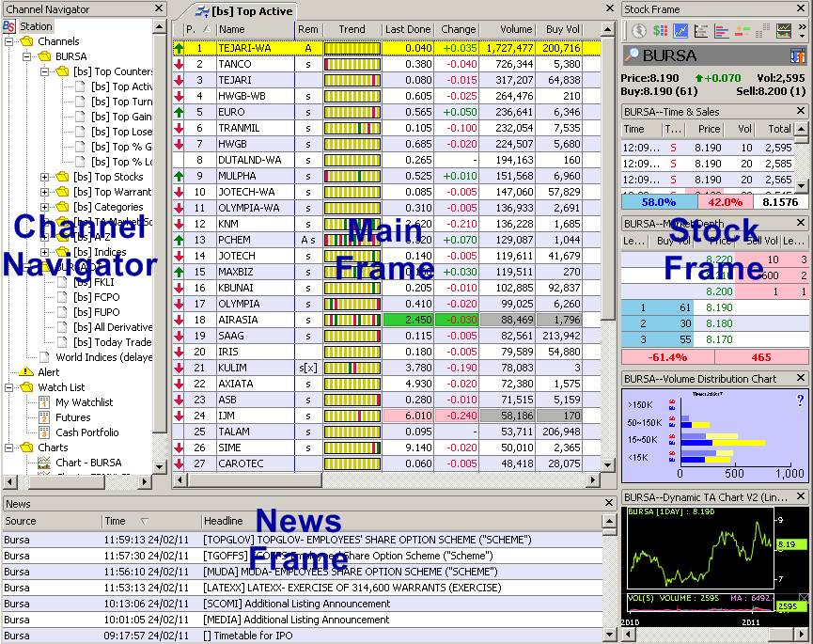Click the dollar globe icon in Stock Frame toolbar
Image resolution: width=813 pixels, height=644 pixels.
click(639, 31)
